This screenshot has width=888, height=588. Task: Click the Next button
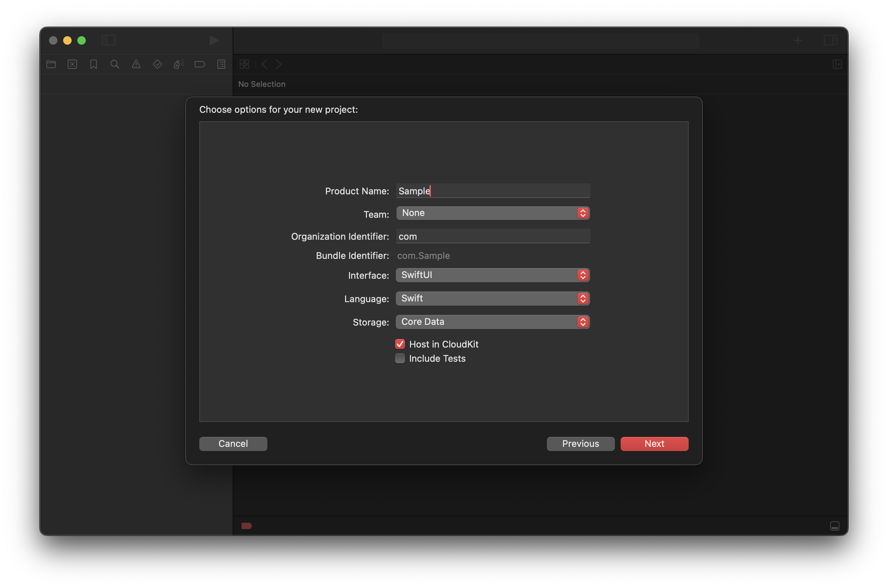pyautogui.click(x=654, y=444)
